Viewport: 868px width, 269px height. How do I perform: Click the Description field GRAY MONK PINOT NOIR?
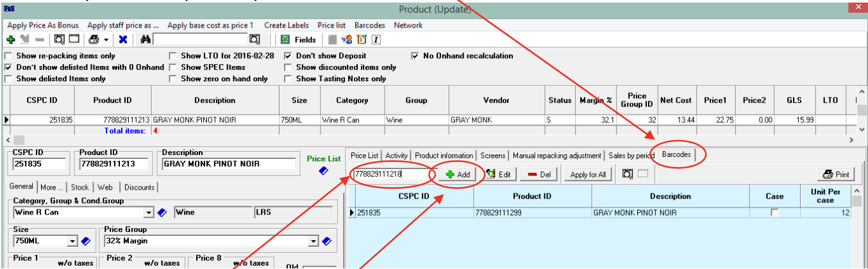(x=228, y=164)
